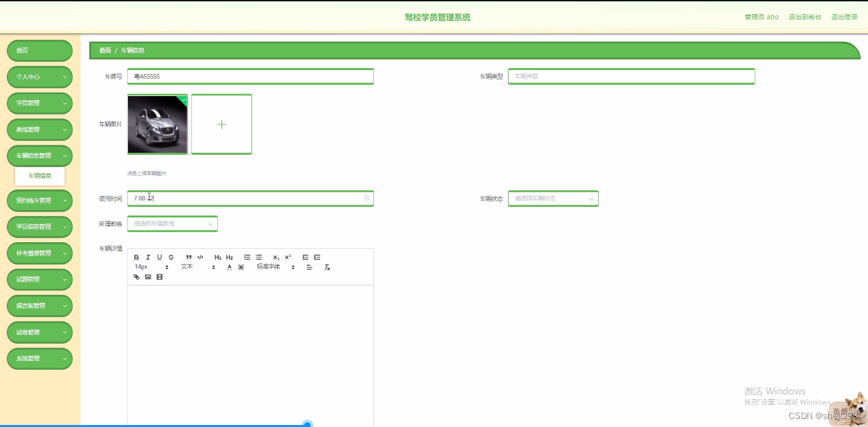868x427 pixels.
Task: Apply superscript formatting
Action: (x=288, y=257)
